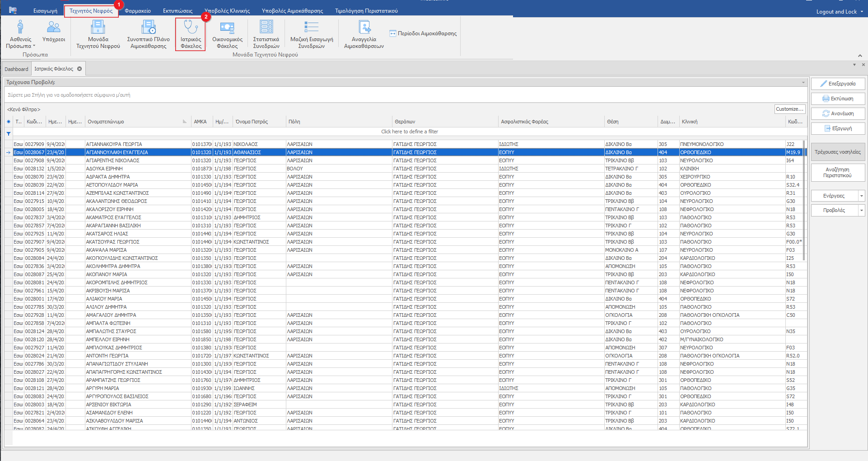868x461 pixels.
Task: Switch to the Dashboard document tab
Action: pyautogui.click(x=16, y=69)
